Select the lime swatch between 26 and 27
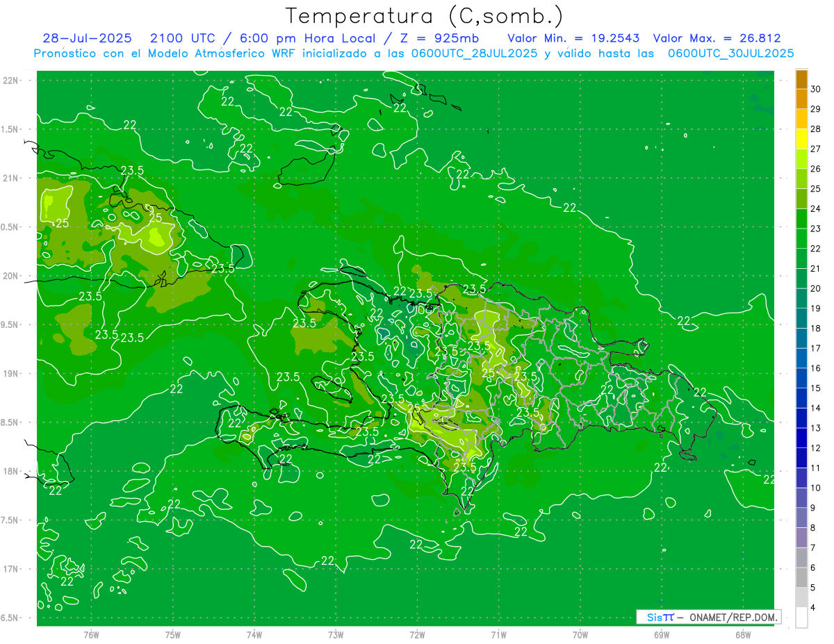 (x=801, y=159)
